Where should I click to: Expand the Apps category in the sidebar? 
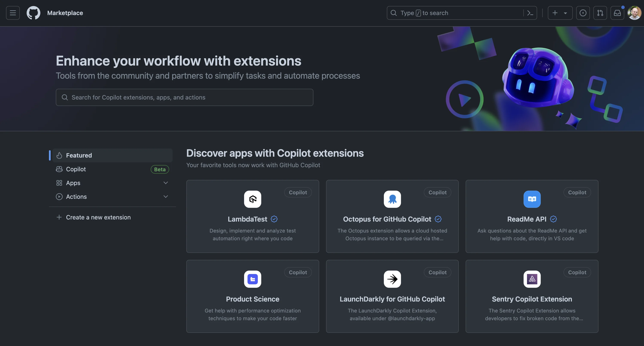click(166, 183)
